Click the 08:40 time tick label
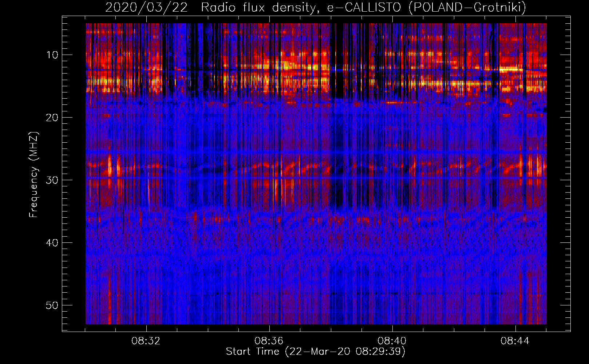The image size is (589, 364). (x=392, y=341)
